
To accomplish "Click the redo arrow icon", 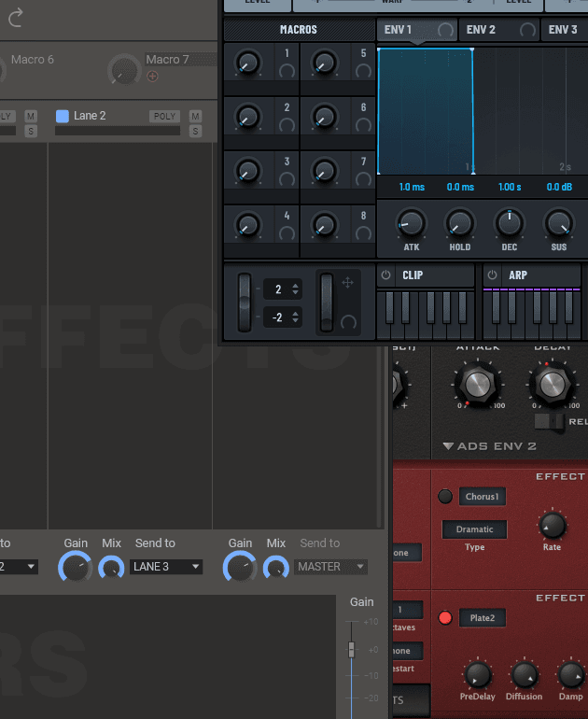I will (16, 18).
